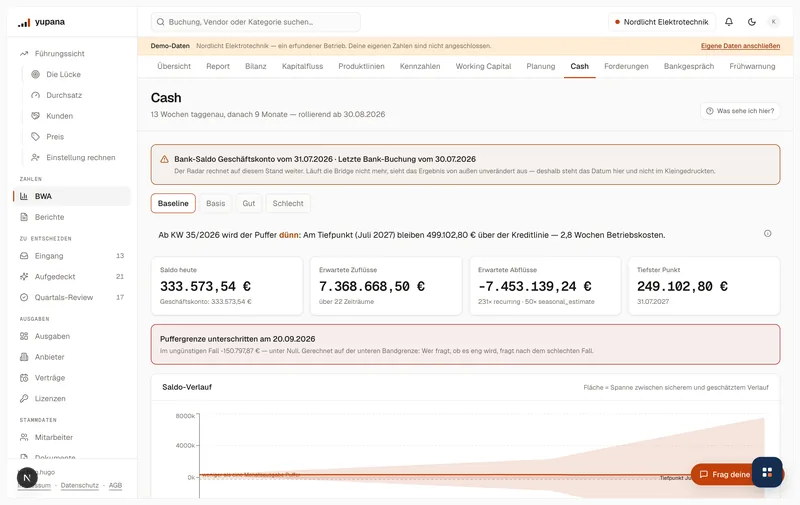Open the Report tab
Viewport: 800px width, 505px height.
(218, 66)
